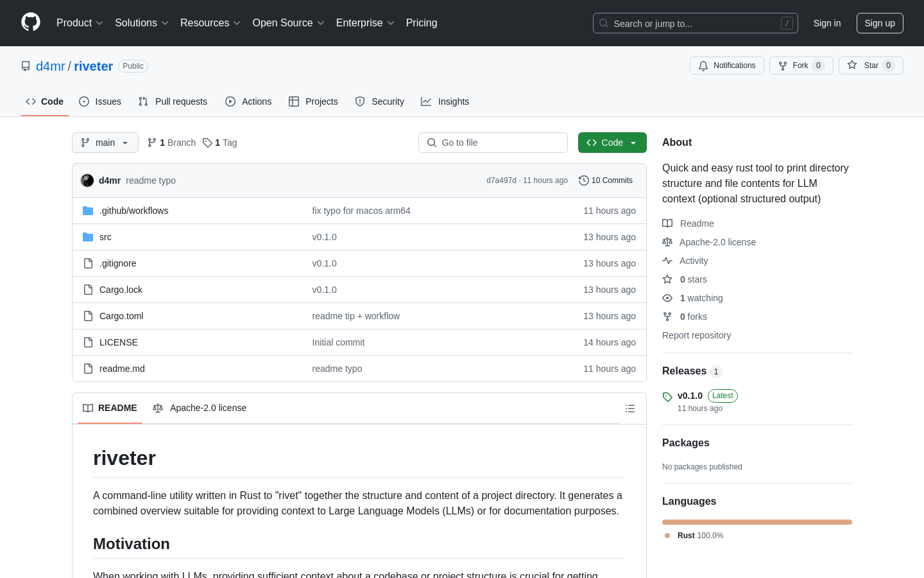
Task: Click the Sign up button
Action: [x=880, y=23]
